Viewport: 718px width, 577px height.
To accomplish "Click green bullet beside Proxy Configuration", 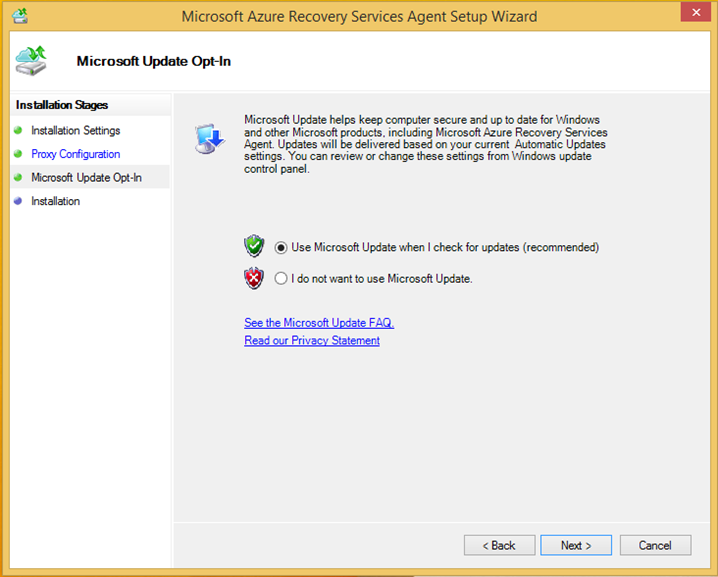I will coord(18,153).
